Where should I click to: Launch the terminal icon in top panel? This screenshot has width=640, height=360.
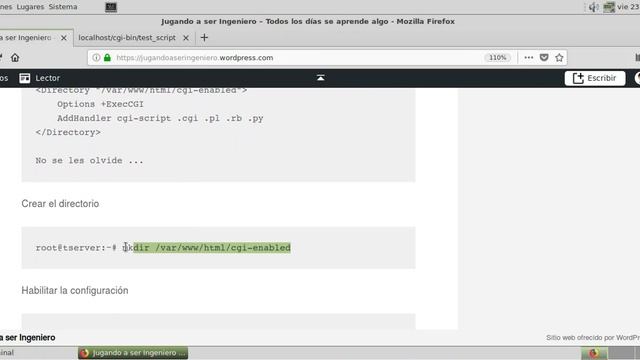coord(111,7)
